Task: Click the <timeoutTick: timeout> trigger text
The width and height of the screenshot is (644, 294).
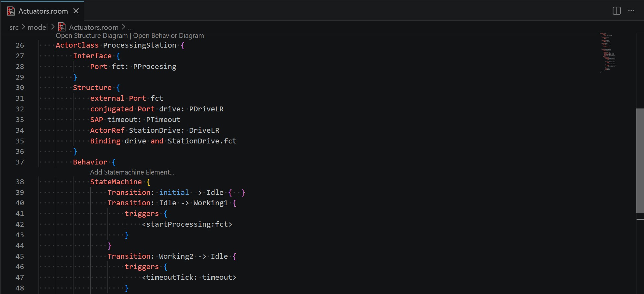Action: pos(189,277)
